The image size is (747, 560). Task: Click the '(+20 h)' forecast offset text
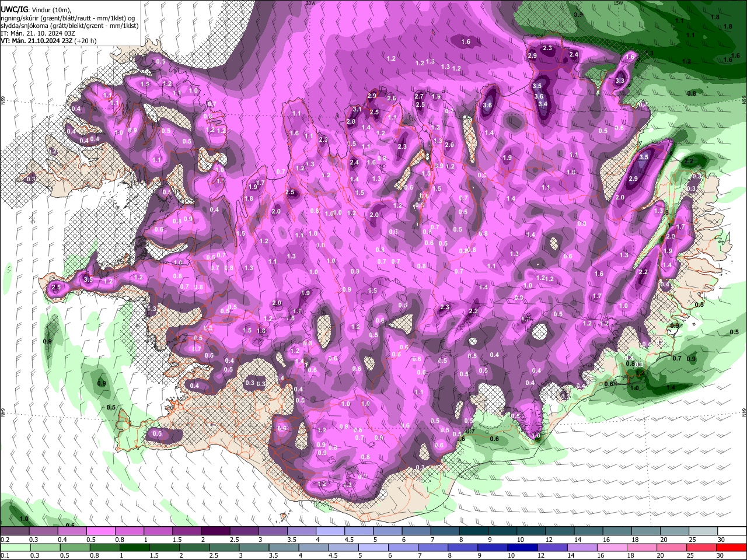[85, 41]
